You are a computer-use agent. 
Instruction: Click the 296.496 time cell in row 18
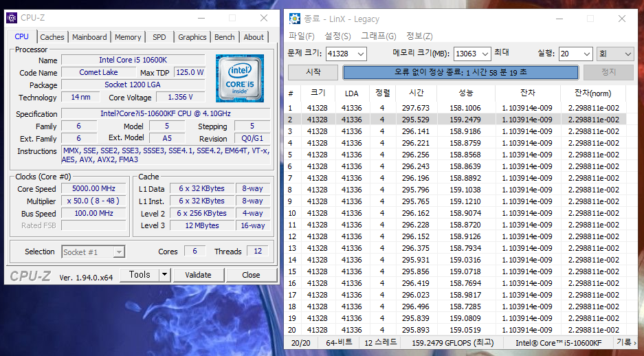(x=416, y=307)
